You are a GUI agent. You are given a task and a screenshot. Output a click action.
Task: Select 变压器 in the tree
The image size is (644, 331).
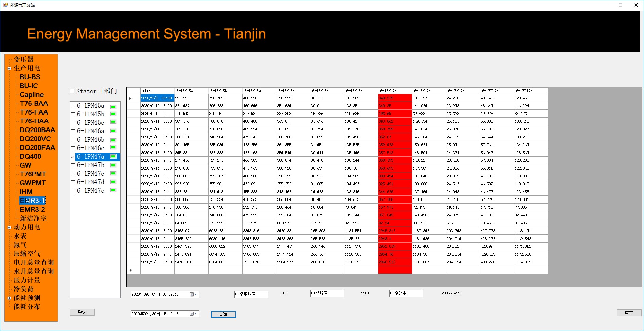[x=23, y=59]
